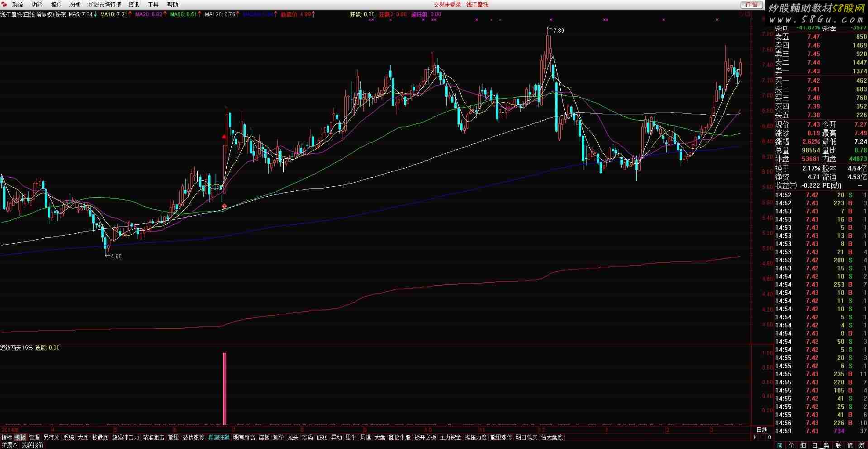Click the 交易未登录 status link
This screenshot has width=868, height=449.
(447, 5)
